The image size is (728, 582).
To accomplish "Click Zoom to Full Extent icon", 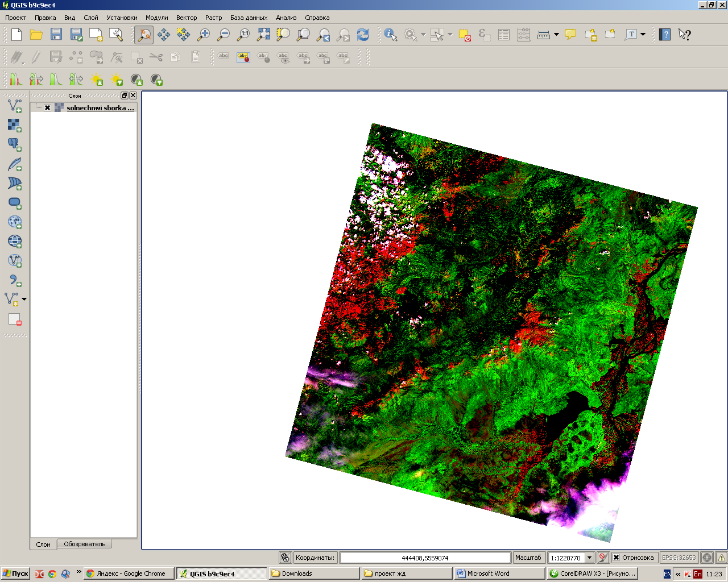I will pos(263,34).
